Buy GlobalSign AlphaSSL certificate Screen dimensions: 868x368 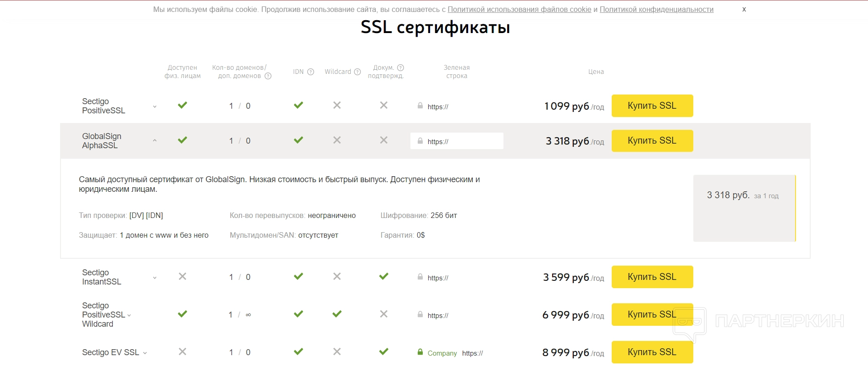(x=652, y=141)
